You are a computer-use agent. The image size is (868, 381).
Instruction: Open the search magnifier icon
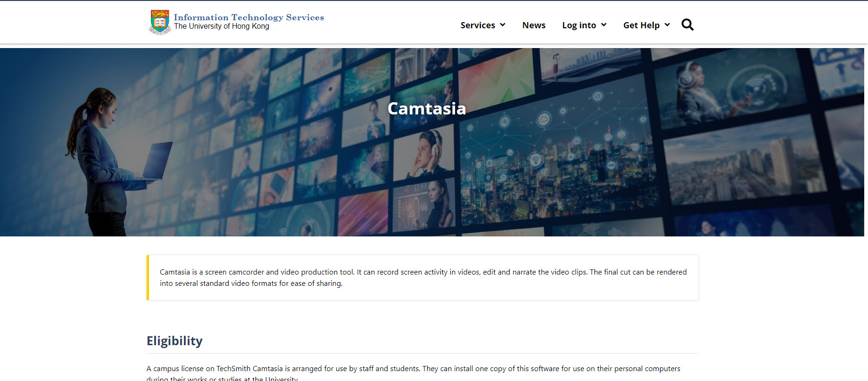pyautogui.click(x=687, y=25)
